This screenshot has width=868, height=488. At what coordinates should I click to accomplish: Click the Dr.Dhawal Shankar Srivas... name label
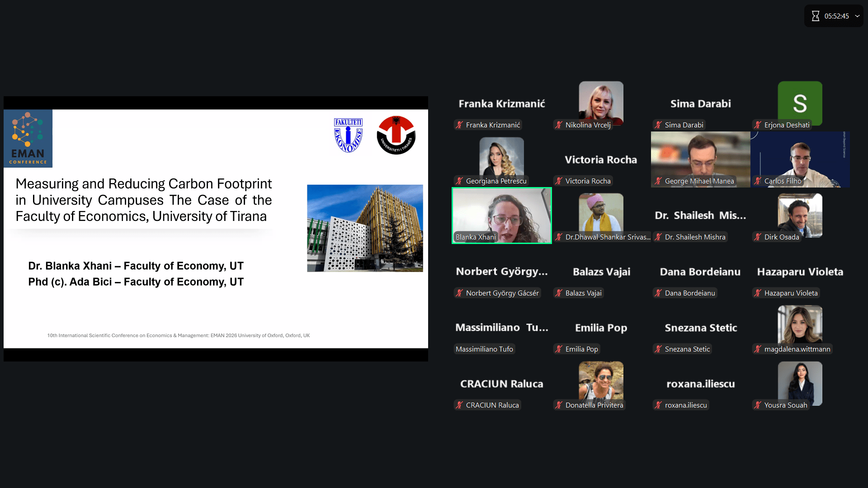tap(607, 237)
